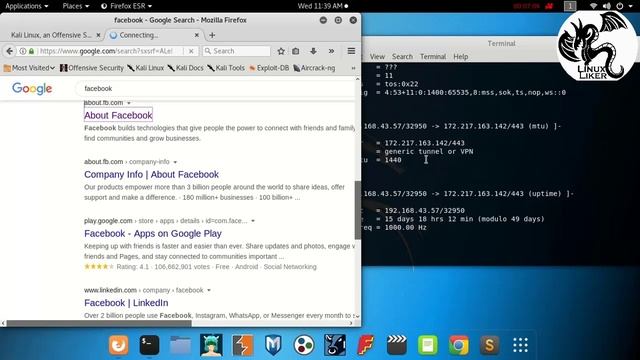The image size is (640, 360).
Task: Open the Firefox hamburger menu
Action: click(x=351, y=51)
